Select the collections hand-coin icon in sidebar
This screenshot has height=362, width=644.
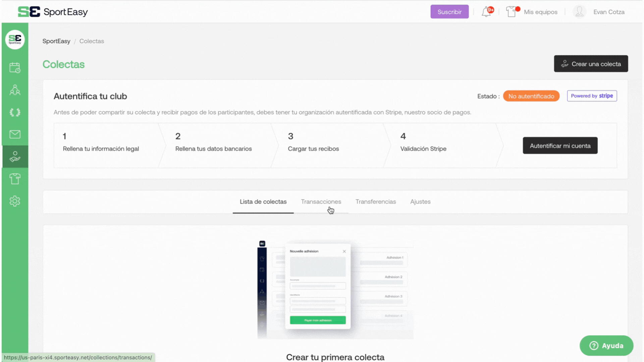tap(15, 157)
